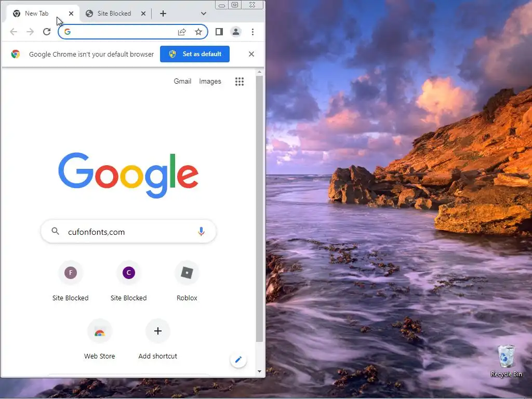The height and width of the screenshot is (399, 532).
Task: Open a new tab with the plus button
Action: point(163,14)
